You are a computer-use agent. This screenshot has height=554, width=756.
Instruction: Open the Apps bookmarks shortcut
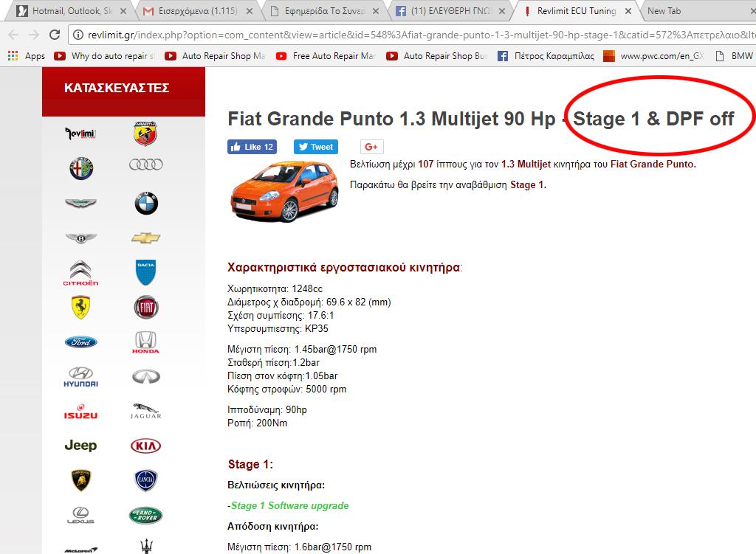click(x=27, y=56)
